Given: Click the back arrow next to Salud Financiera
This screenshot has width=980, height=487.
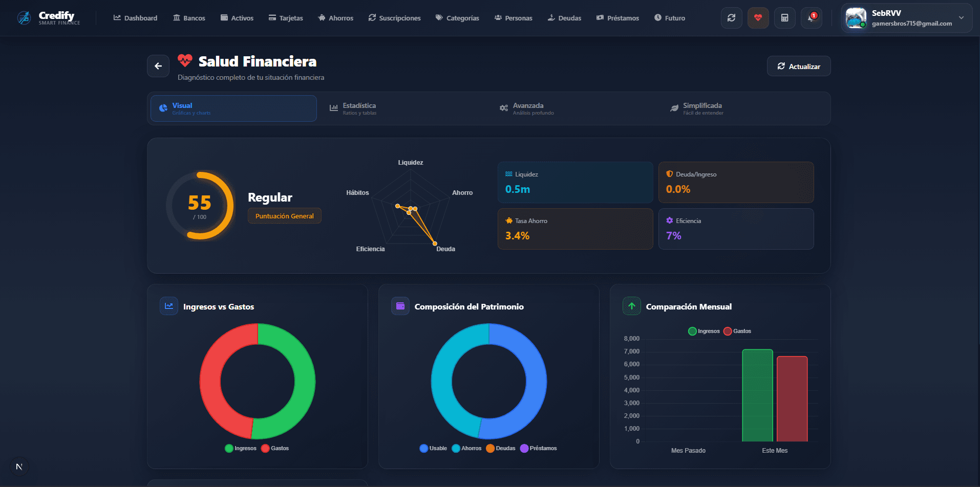Looking at the screenshot, I should [158, 65].
